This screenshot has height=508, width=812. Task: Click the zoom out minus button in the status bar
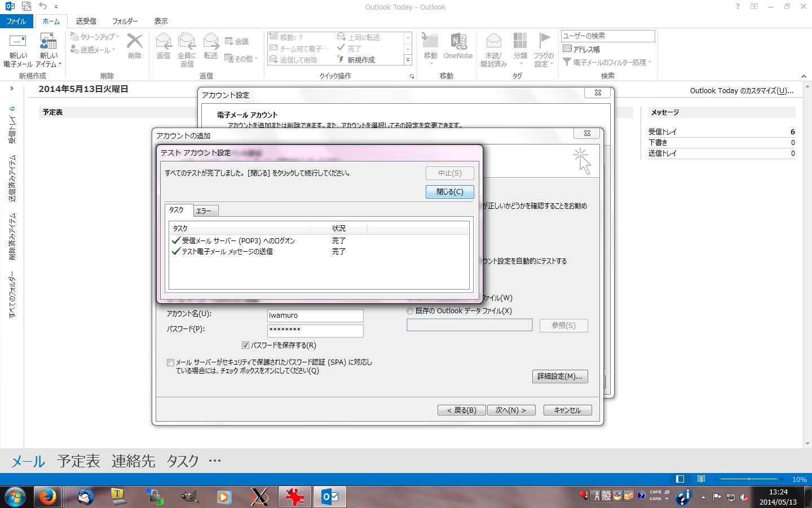coord(716,479)
